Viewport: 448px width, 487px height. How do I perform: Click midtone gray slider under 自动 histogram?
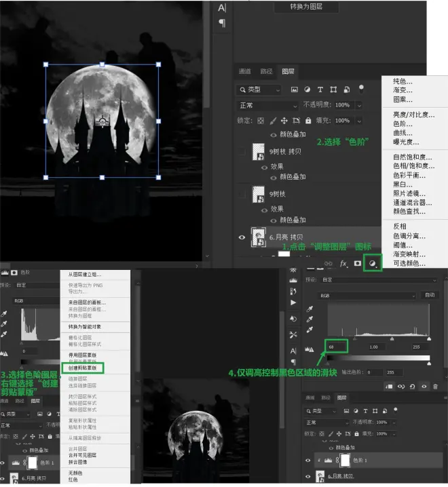click(392, 338)
